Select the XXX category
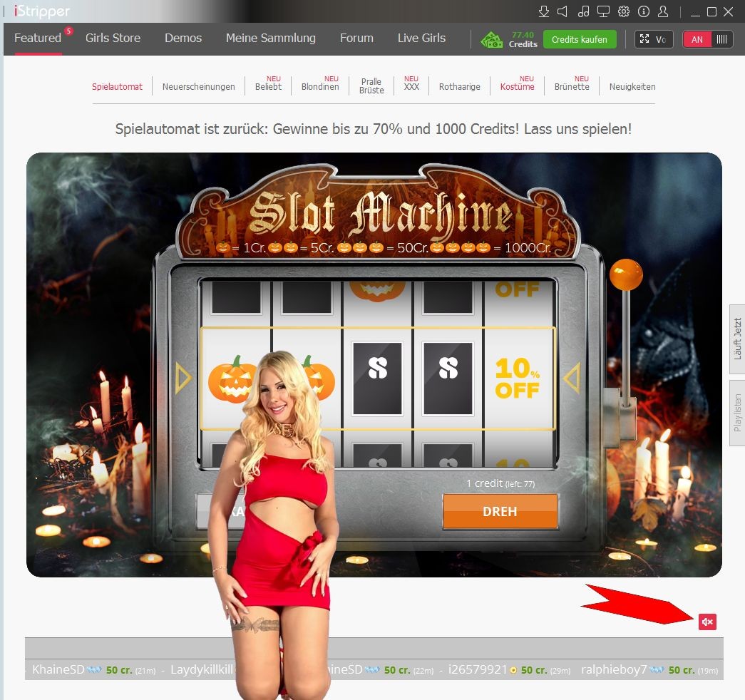 coord(411,86)
